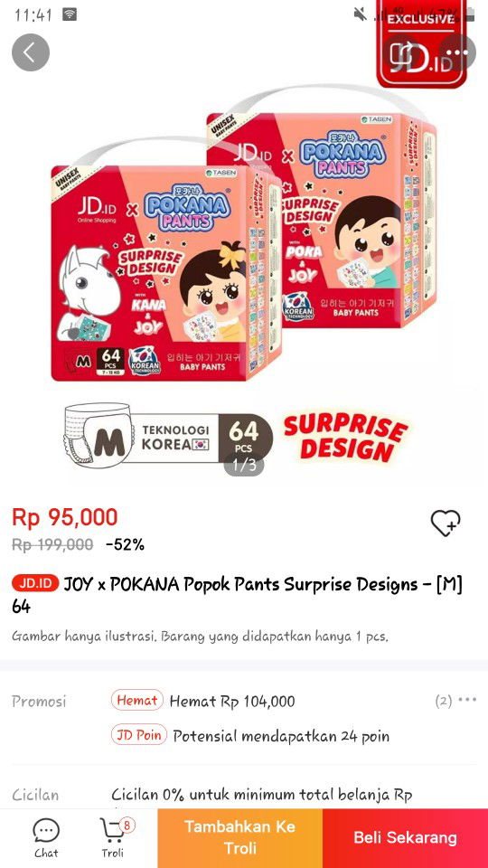Viewport: 488px width, 868px height.
Task: Tap the Promosi row label
Action: (39, 702)
